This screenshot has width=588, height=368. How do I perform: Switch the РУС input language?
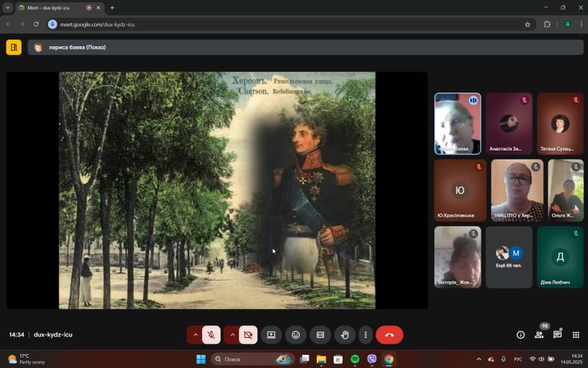518,359
